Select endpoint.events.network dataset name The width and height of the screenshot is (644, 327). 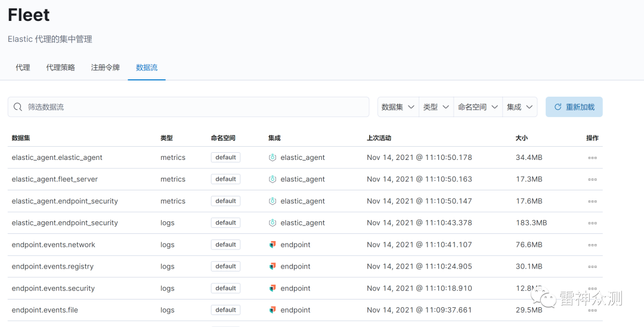pyautogui.click(x=54, y=245)
